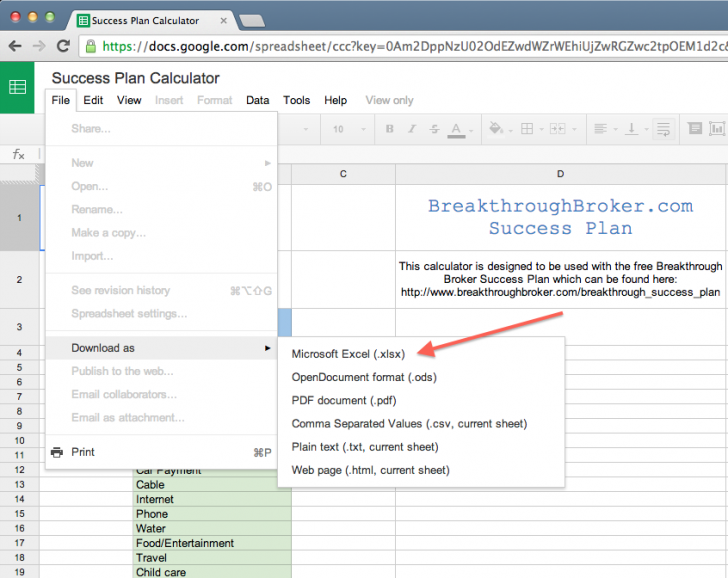The height and width of the screenshot is (578, 728).
Task: Select row 2 header
Action: (19, 279)
